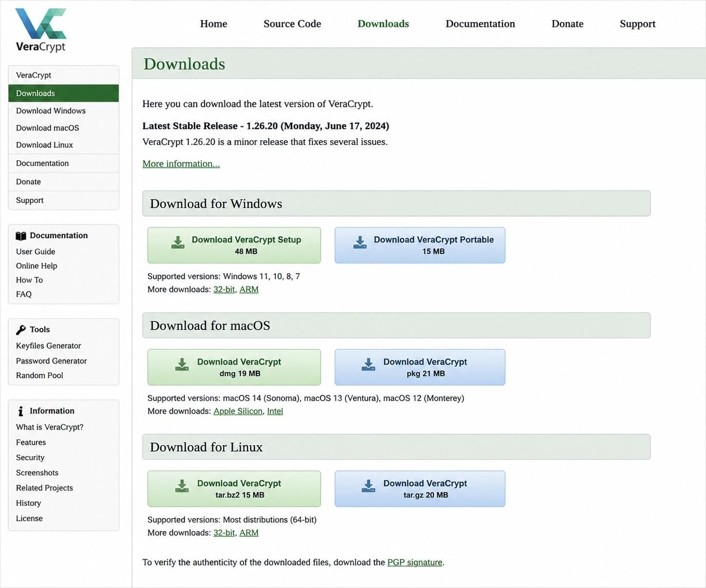The width and height of the screenshot is (706, 588).
Task: Download VeraCrypt tar.gz 20 MB
Action: tap(420, 489)
